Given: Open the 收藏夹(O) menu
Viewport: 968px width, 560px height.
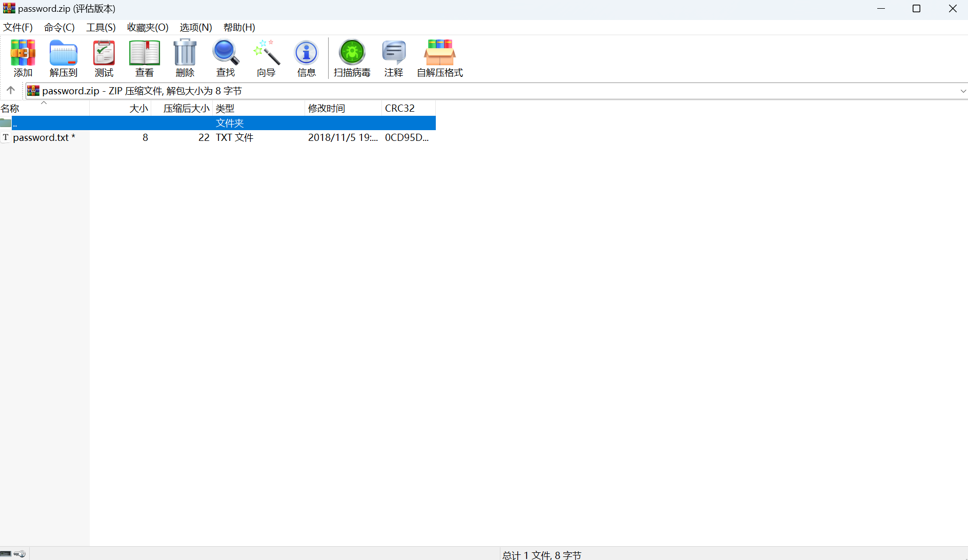Looking at the screenshot, I should (x=148, y=27).
